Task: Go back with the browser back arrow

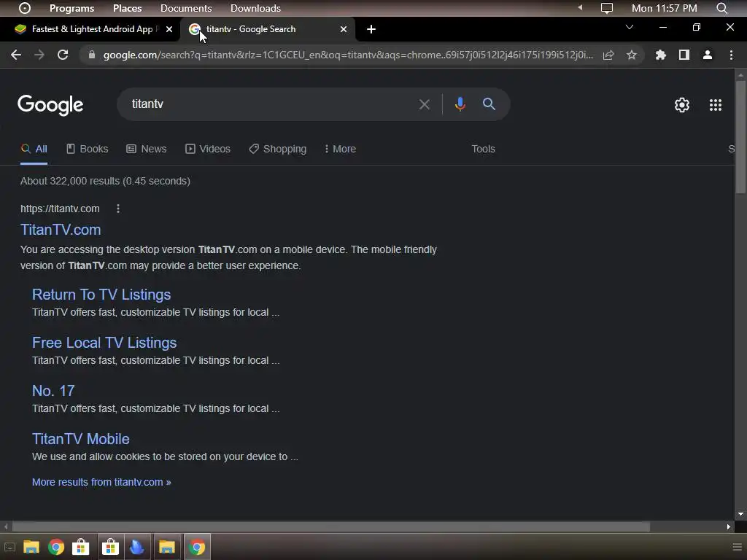Action: (x=16, y=55)
